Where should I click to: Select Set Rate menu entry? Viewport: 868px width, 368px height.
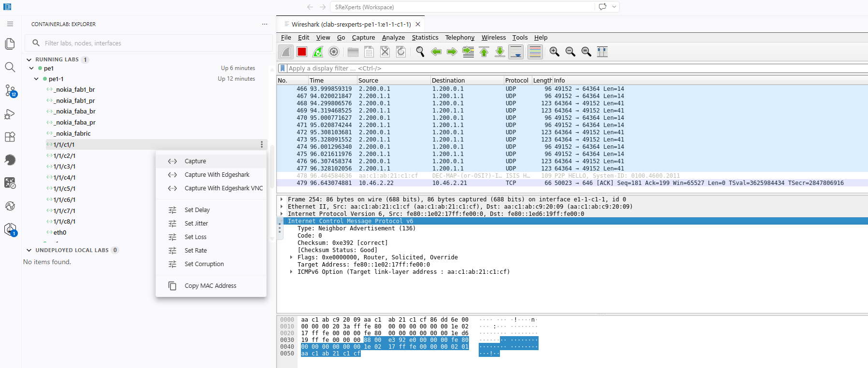(x=211, y=251)
